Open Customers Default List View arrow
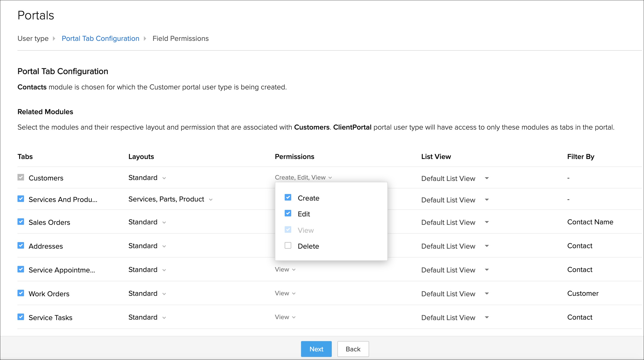Image resolution: width=644 pixels, height=360 pixels. tap(487, 178)
